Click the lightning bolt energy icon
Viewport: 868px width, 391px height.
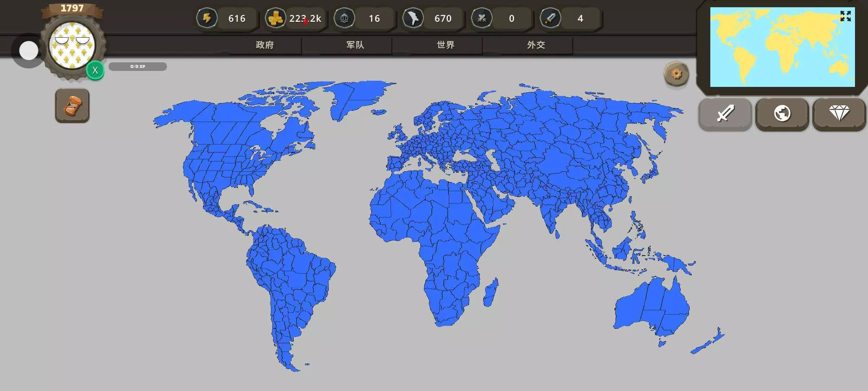(x=207, y=18)
